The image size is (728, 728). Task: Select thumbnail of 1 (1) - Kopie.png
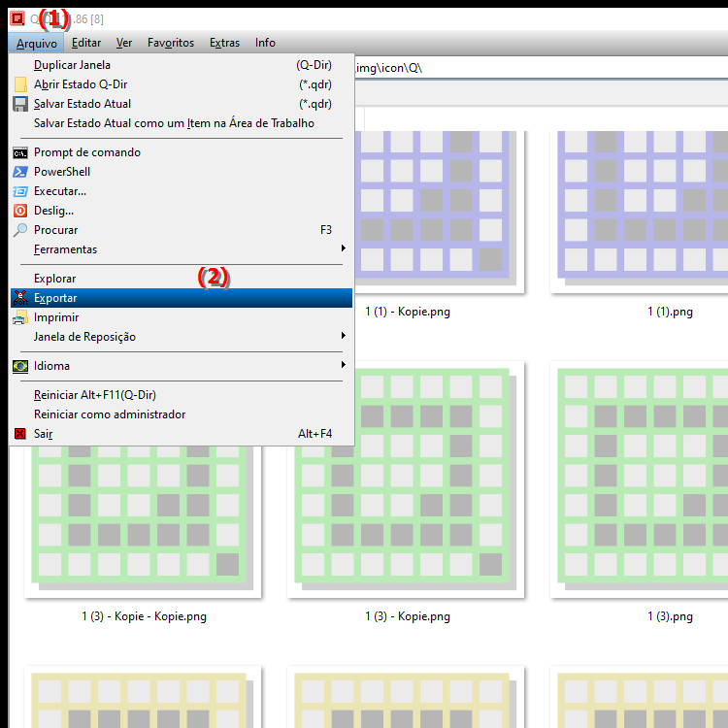pyautogui.click(x=439, y=212)
